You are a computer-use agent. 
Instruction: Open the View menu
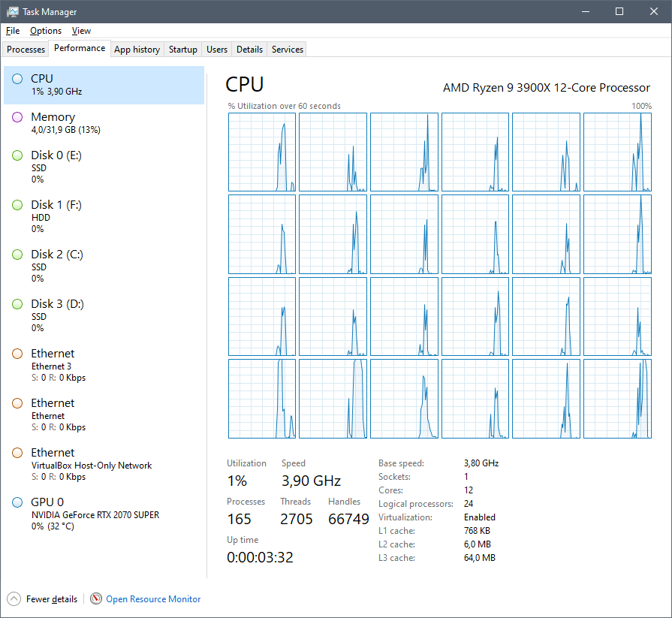(x=81, y=31)
